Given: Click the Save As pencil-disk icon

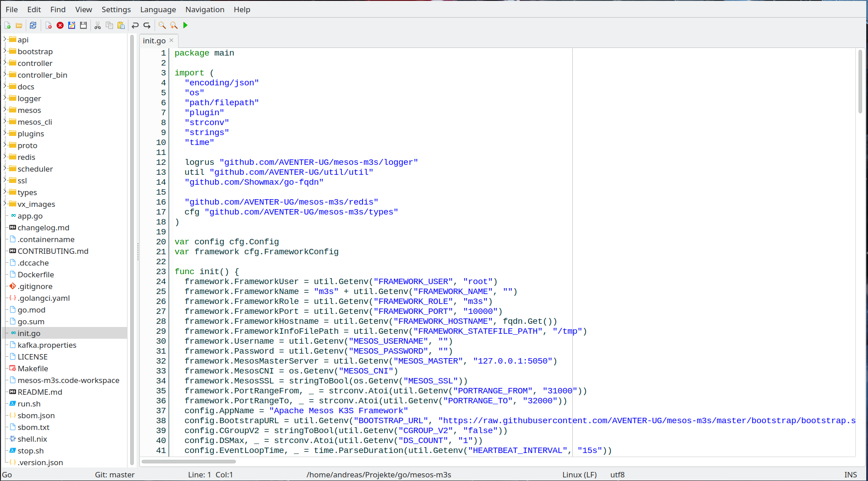Looking at the screenshot, I should pyautogui.click(x=72, y=26).
